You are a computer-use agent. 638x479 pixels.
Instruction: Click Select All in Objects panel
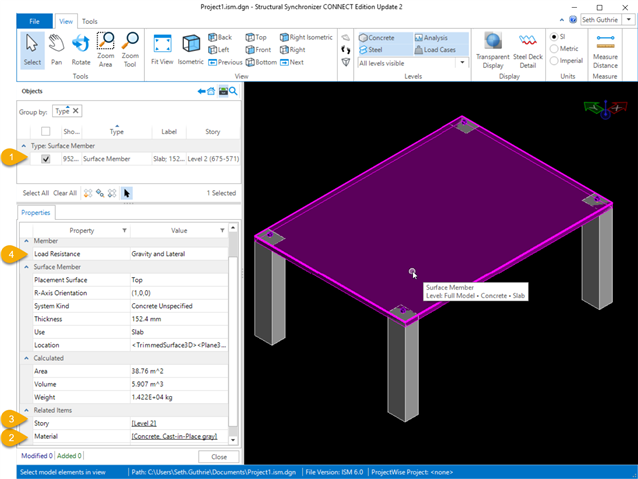pyautogui.click(x=36, y=193)
